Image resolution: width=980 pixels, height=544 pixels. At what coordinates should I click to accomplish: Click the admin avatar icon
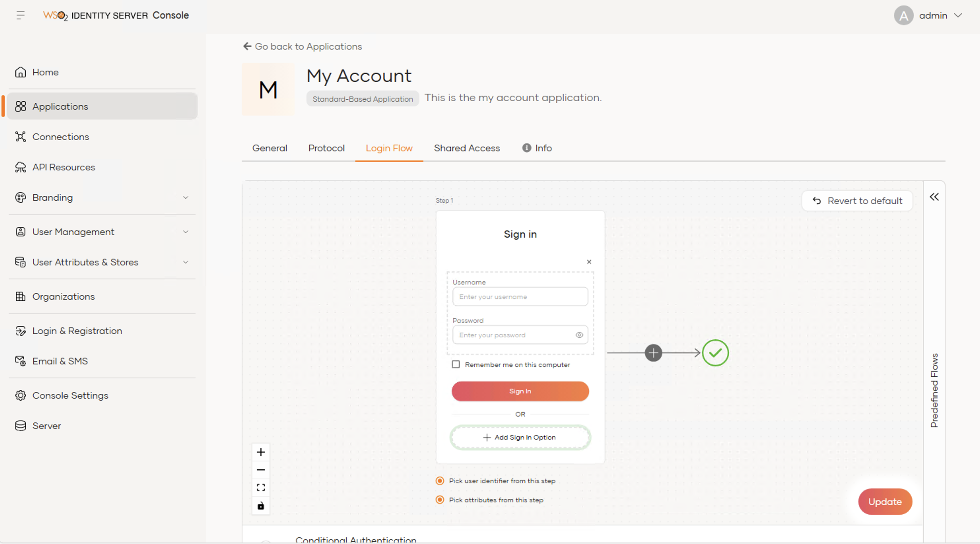tap(903, 15)
